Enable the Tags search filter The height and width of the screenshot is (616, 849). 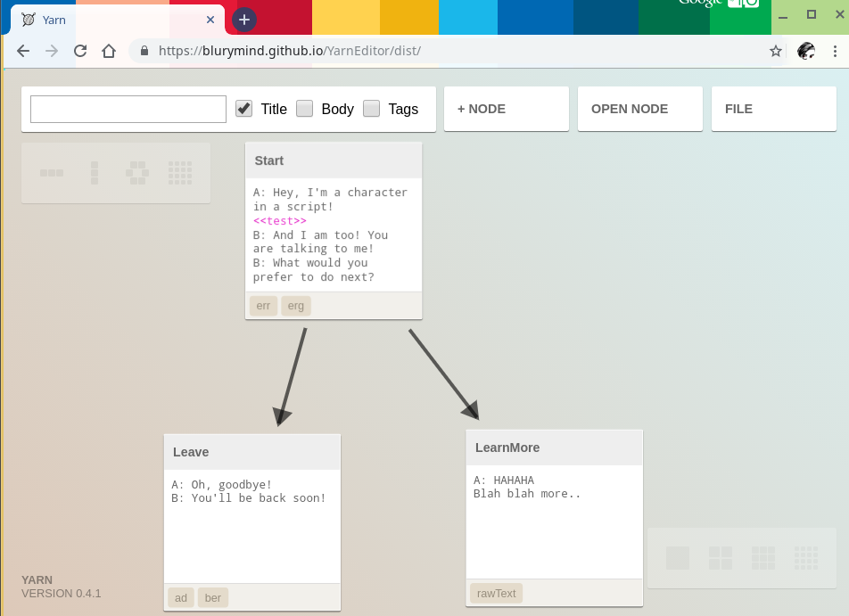coord(371,109)
